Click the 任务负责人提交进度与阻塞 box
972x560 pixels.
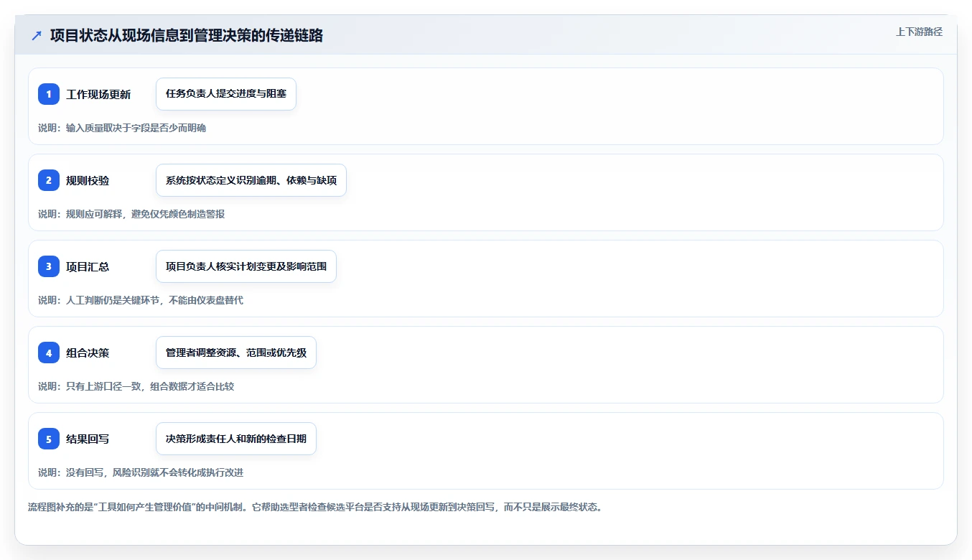(226, 94)
